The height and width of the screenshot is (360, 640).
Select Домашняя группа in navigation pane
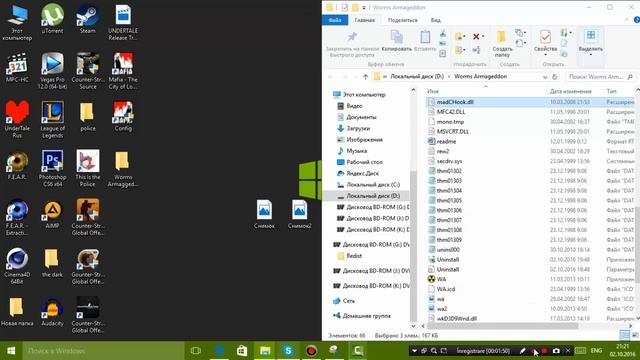[366, 316]
